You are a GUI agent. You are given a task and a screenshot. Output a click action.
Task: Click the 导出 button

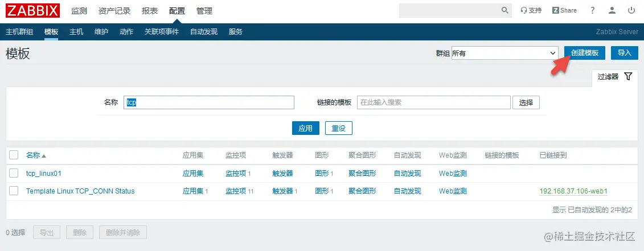pos(47,233)
